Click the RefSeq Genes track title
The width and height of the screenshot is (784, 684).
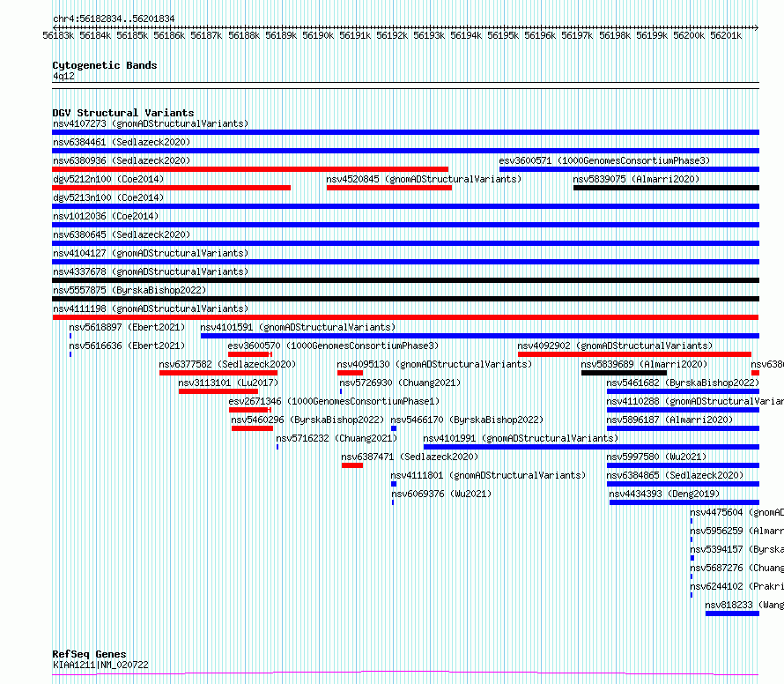(89, 654)
